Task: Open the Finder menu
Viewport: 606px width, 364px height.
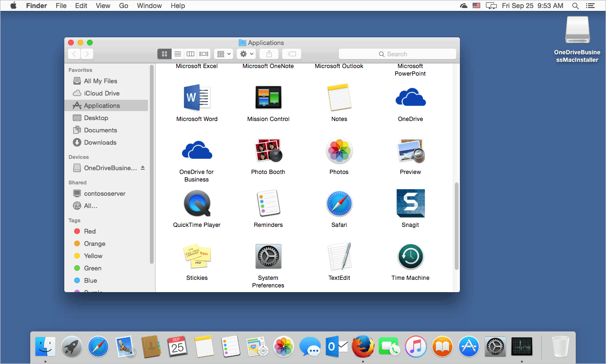Action: pyautogui.click(x=36, y=6)
